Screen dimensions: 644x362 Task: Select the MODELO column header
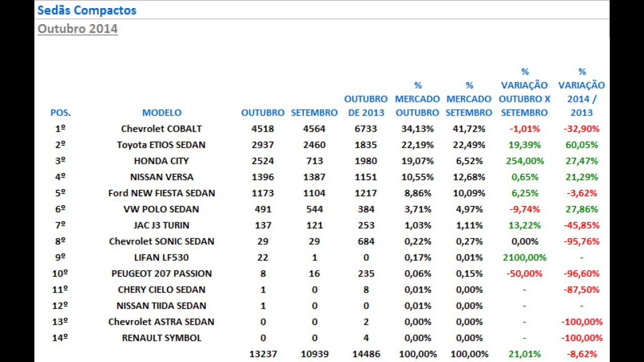click(x=162, y=113)
